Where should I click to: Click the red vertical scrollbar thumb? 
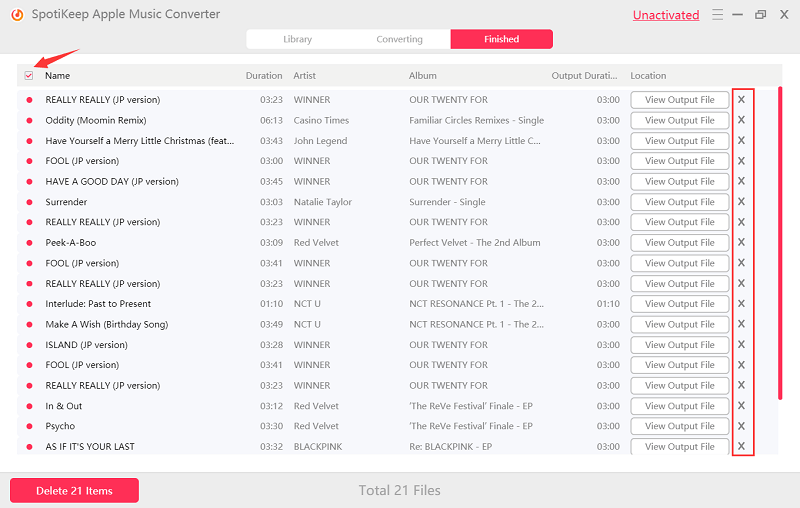[x=780, y=243]
